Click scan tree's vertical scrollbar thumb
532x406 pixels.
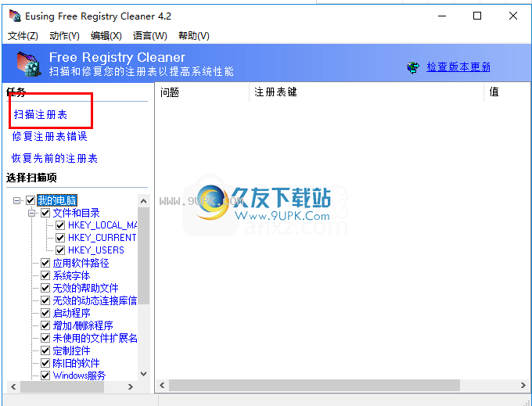[143, 256]
